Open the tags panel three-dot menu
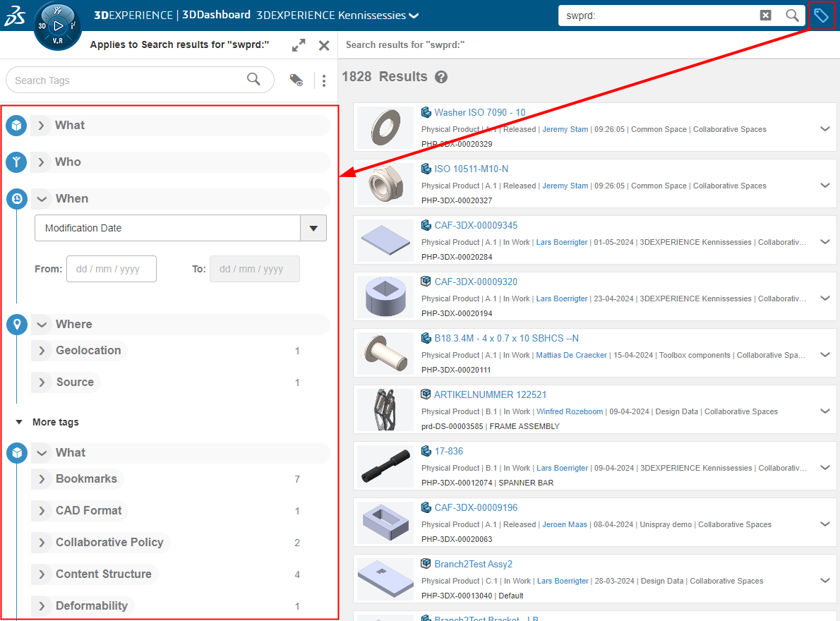 324,80
